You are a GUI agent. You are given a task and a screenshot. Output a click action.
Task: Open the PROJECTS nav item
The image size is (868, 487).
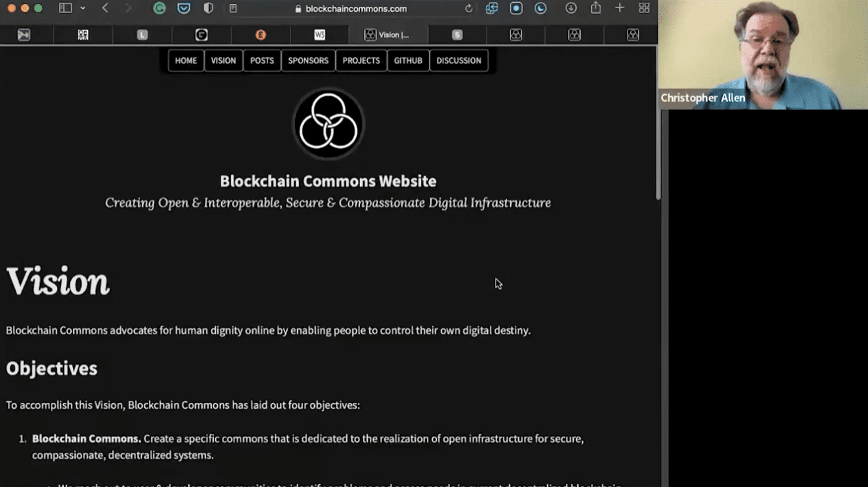(x=361, y=61)
